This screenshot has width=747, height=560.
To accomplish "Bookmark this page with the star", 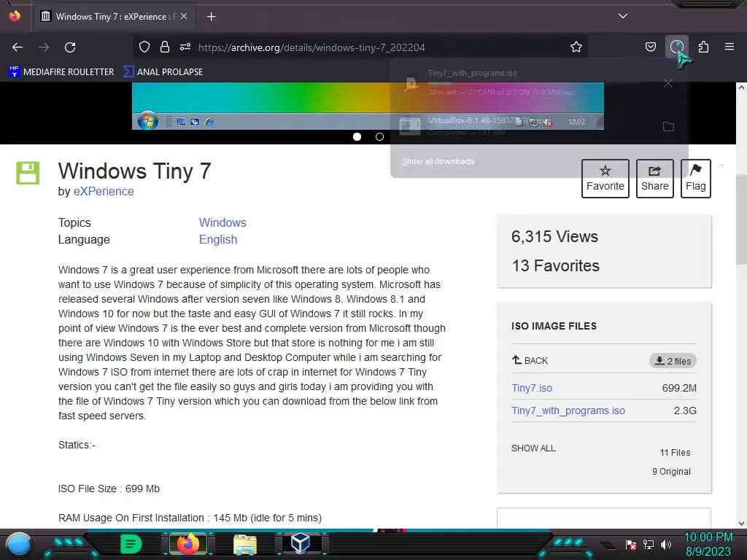I will (576, 47).
